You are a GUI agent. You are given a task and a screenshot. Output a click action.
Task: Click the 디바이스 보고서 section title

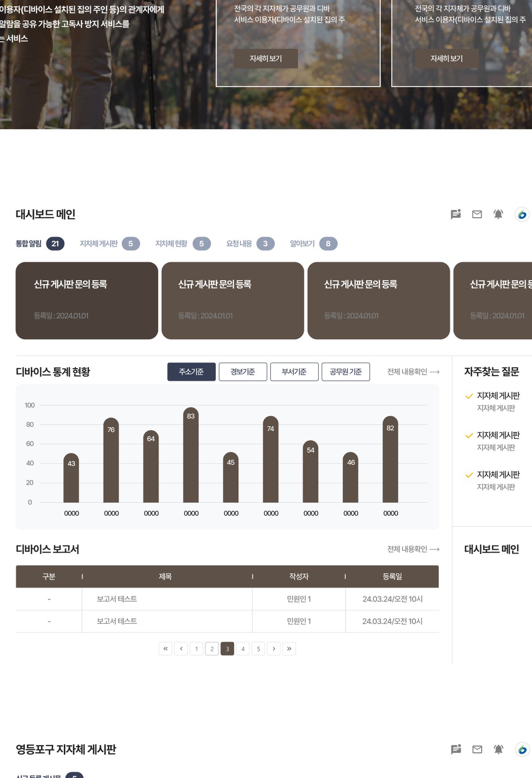pos(47,549)
